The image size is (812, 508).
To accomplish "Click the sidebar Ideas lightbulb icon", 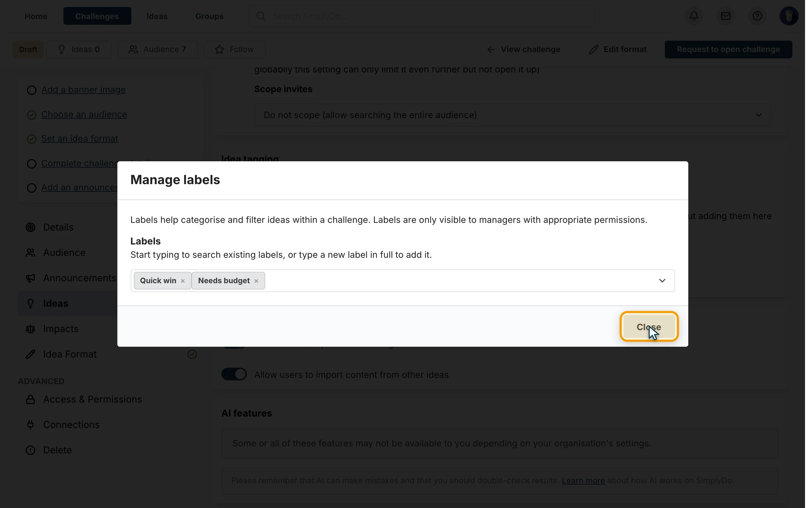I will tap(30, 304).
